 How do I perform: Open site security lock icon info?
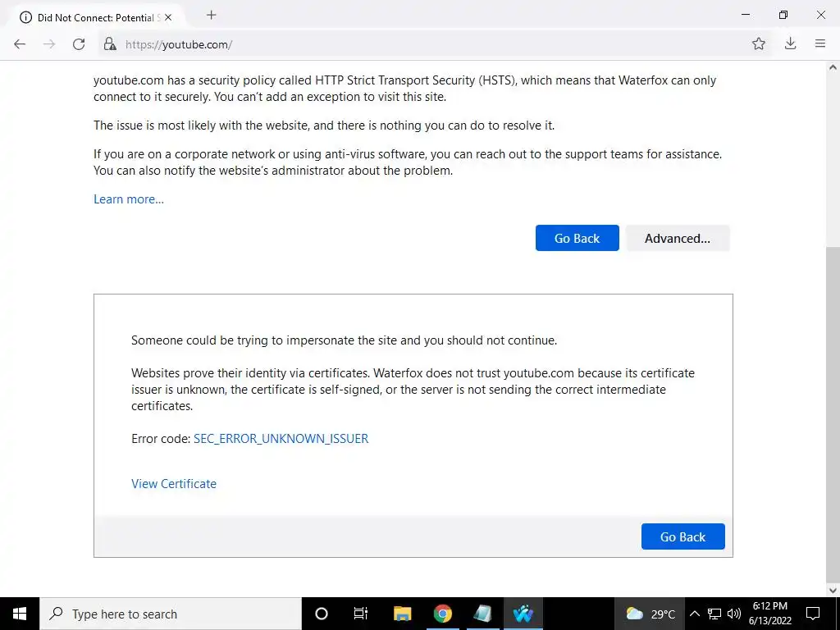tap(110, 44)
